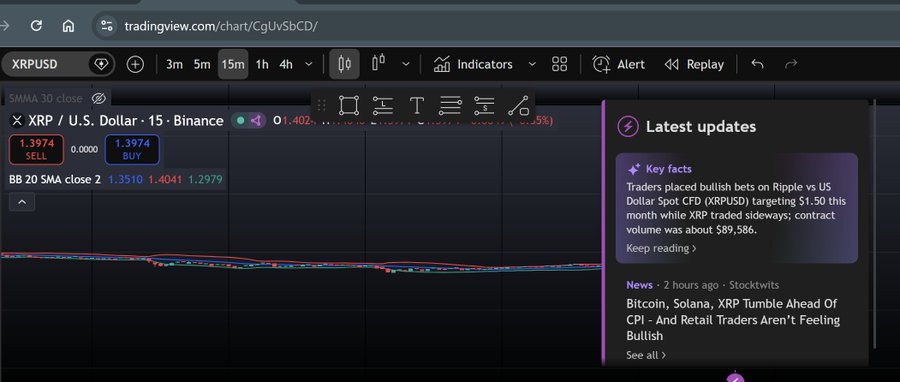Select the horizontal line tool
This screenshot has height=382, width=900.
pyautogui.click(x=451, y=106)
